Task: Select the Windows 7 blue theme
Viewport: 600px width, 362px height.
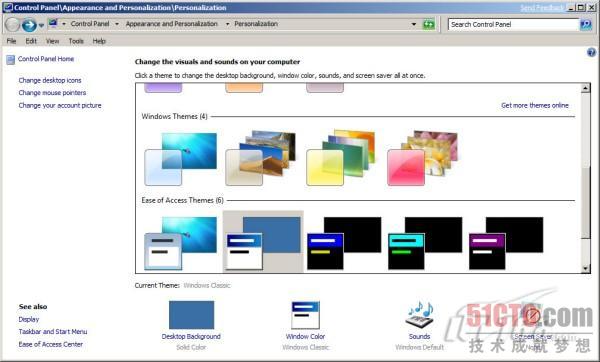Action: coord(181,159)
